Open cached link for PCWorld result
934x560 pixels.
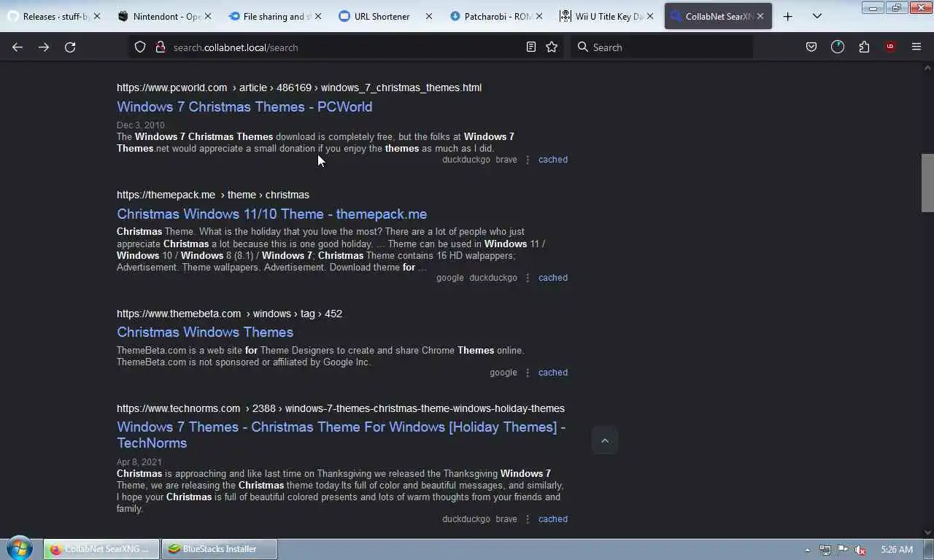552,160
